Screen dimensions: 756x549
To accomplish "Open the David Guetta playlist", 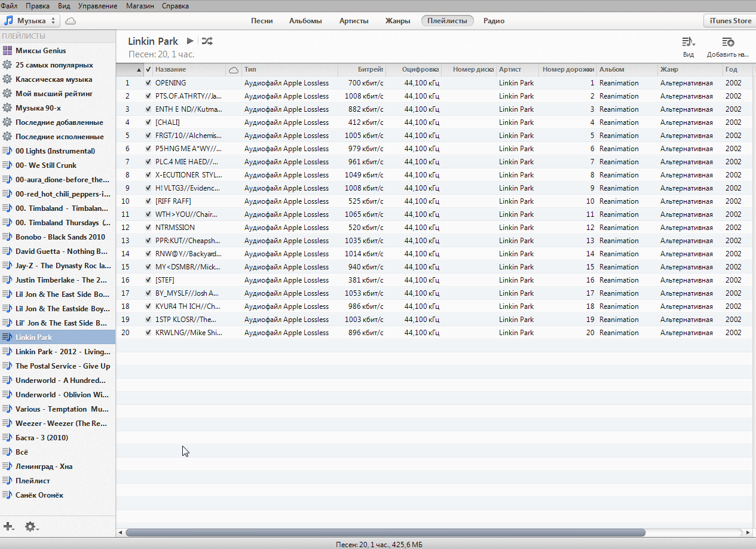I will click(x=57, y=252).
